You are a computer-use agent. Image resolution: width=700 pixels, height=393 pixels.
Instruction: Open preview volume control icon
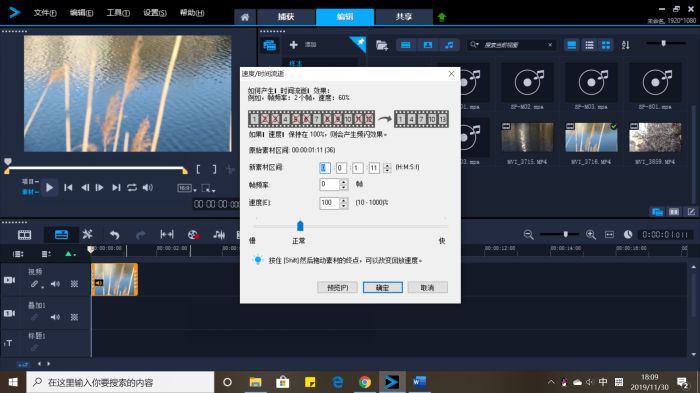147,188
